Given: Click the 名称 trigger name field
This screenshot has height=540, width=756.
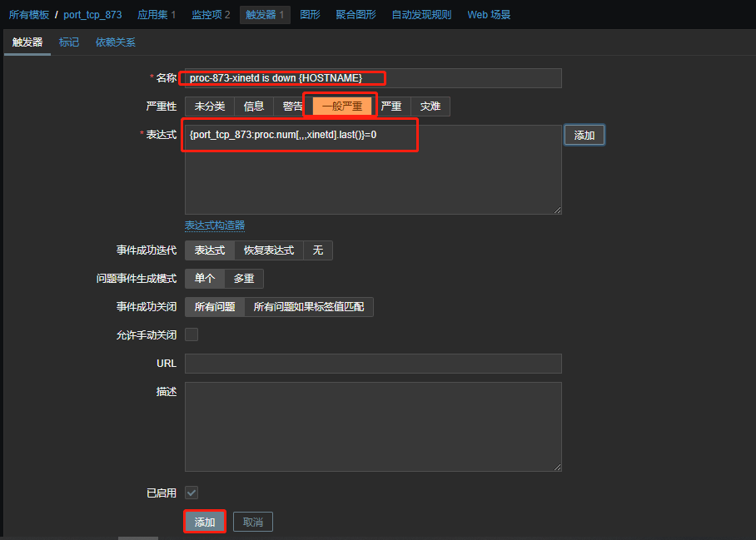Looking at the screenshot, I should click(373, 78).
